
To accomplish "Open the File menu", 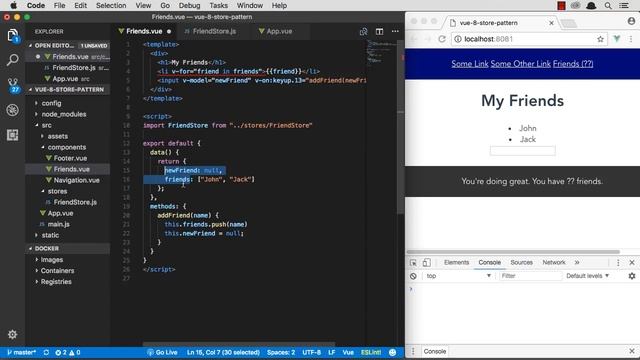I will click(x=60, y=6).
